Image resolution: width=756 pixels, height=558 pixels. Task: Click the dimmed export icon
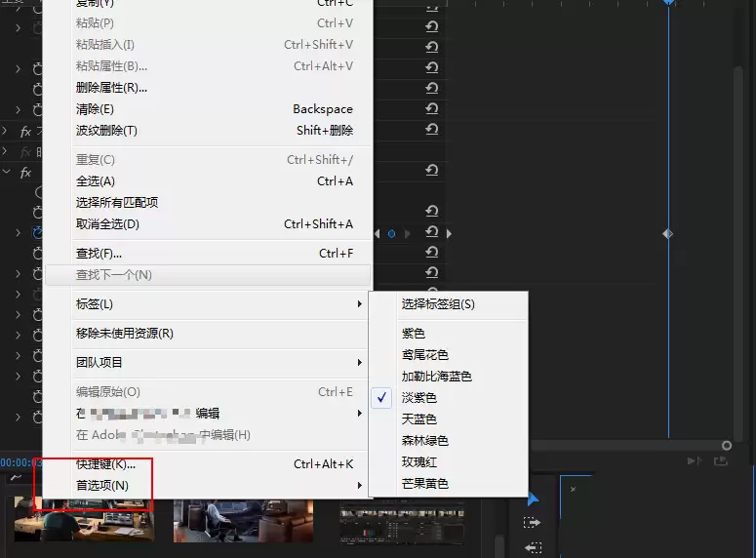pos(721,461)
